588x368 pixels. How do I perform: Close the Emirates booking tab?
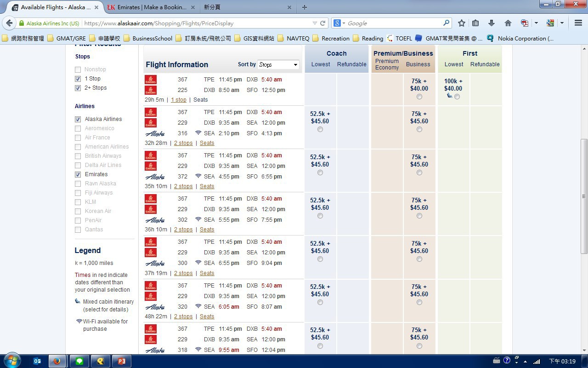click(x=193, y=7)
